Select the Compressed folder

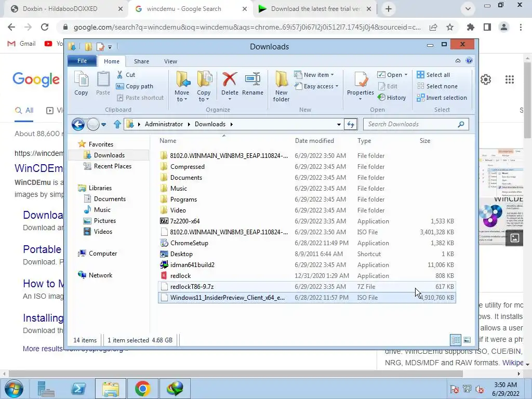click(x=307, y=167)
